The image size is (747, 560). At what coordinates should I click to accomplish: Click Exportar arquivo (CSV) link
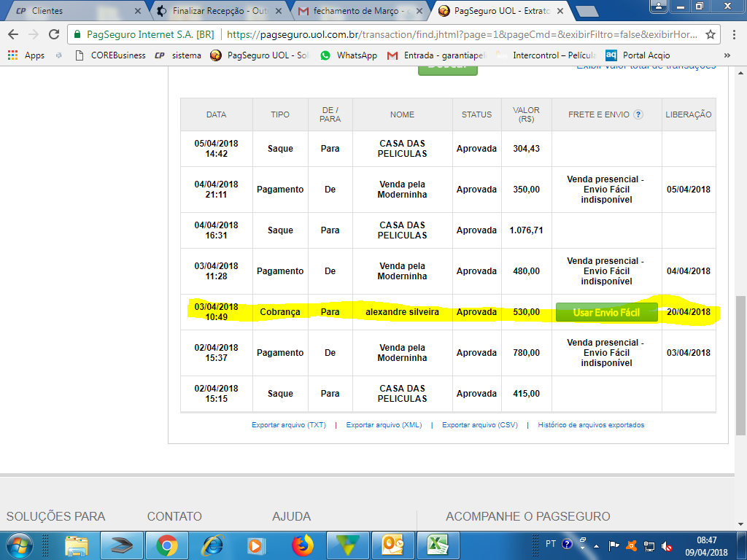[479, 425]
